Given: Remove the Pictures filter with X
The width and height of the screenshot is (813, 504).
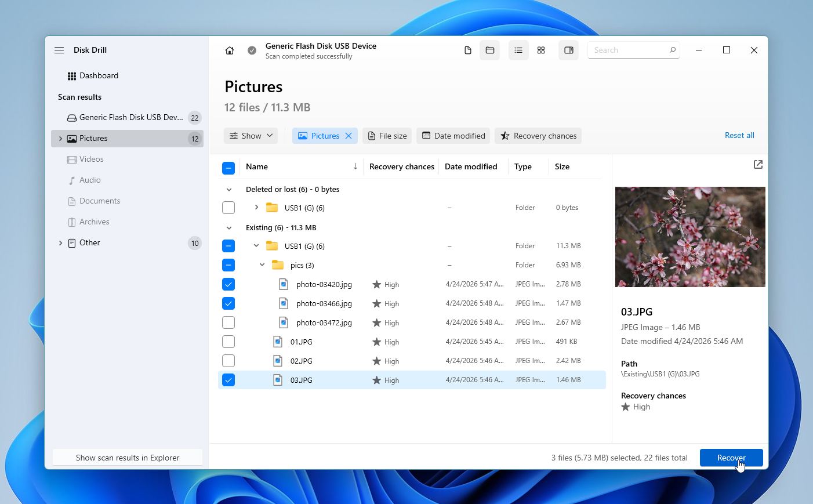Looking at the screenshot, I should pyautogui.click(x=349, y=136).
